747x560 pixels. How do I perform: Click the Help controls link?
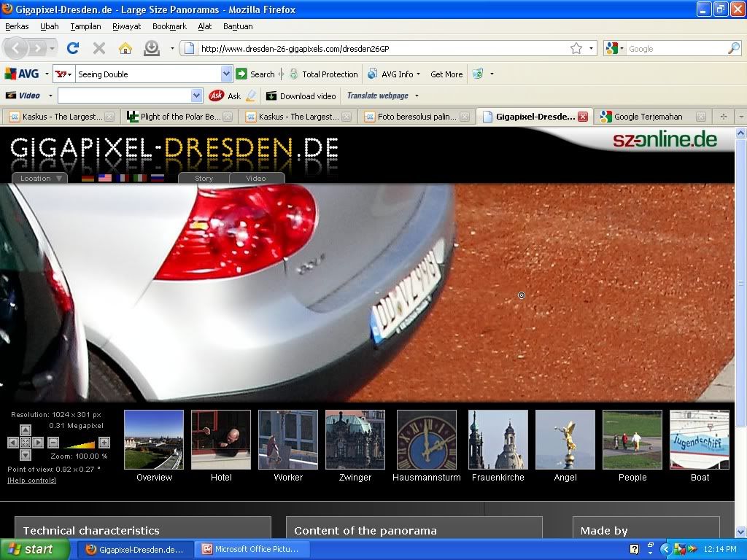click(x=31, y=481)
